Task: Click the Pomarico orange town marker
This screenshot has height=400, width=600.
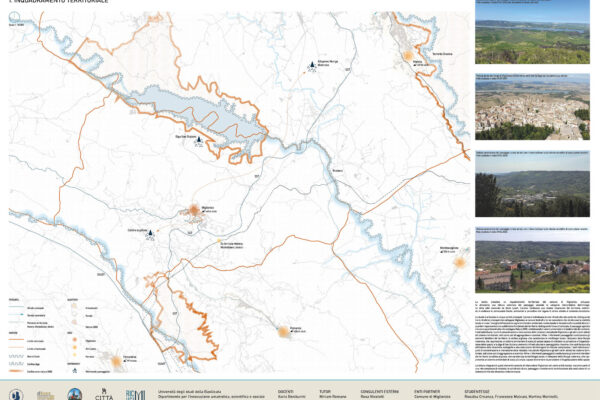Action: point(284,331)
